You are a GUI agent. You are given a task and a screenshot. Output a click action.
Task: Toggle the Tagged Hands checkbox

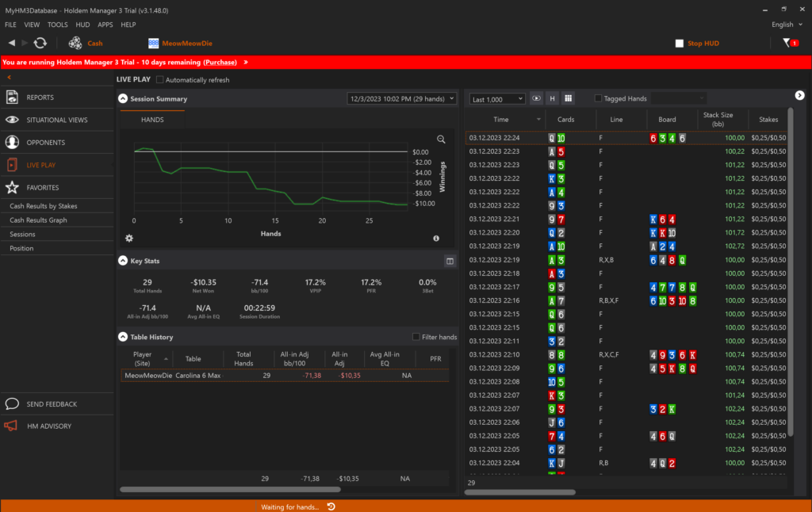coord(598,98)
